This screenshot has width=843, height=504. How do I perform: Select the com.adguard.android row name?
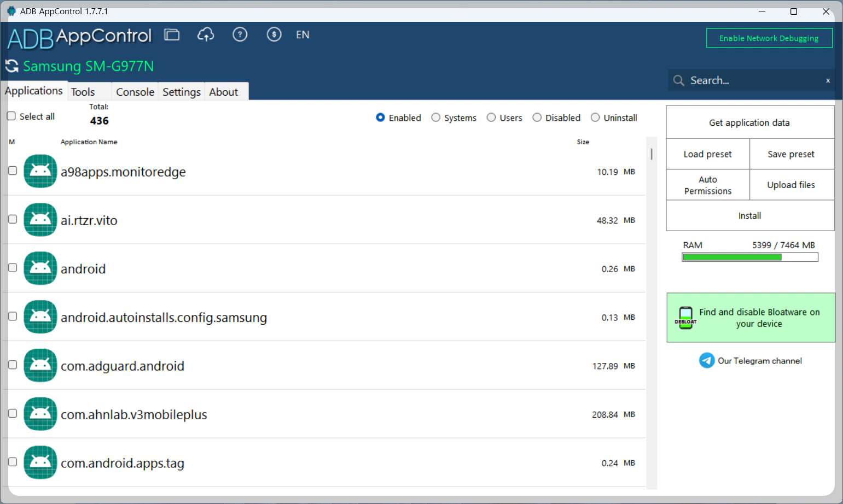pyautogui.click(x=123, y=366)
